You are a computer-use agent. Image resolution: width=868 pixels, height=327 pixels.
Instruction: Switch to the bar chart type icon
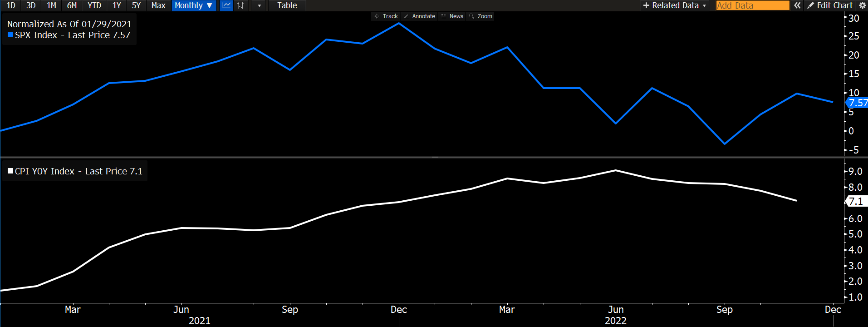point(240,5)
